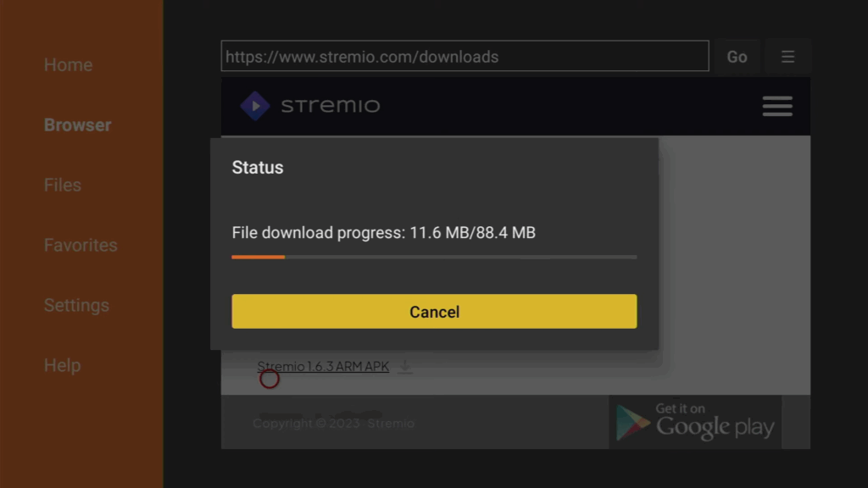
Task: Click the Stremio diamond logo icon
Action: [x=255, y=106]
